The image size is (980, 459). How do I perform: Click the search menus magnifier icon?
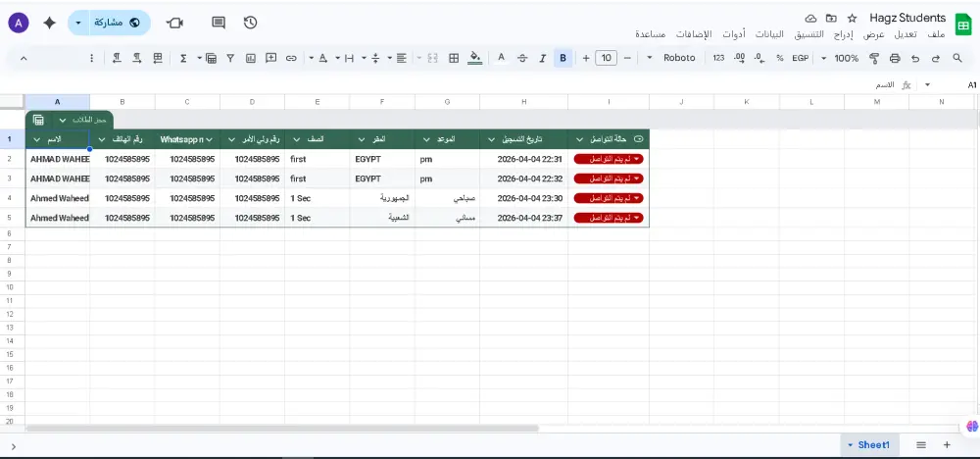[x=956, y=58]
